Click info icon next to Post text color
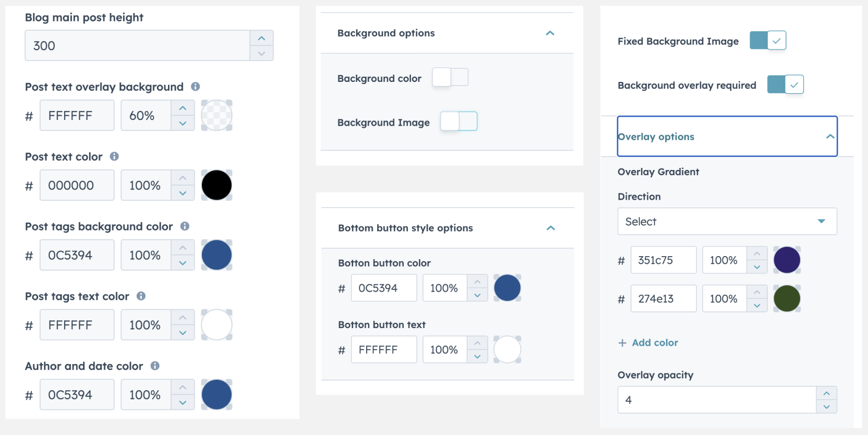The height and width of the screenshot is (435, 868). 114,156
